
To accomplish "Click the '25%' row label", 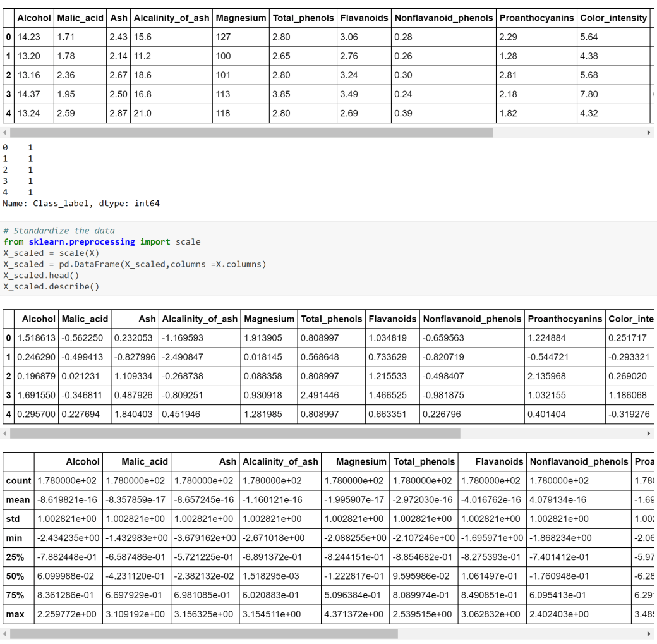I will tap(18, 557).
